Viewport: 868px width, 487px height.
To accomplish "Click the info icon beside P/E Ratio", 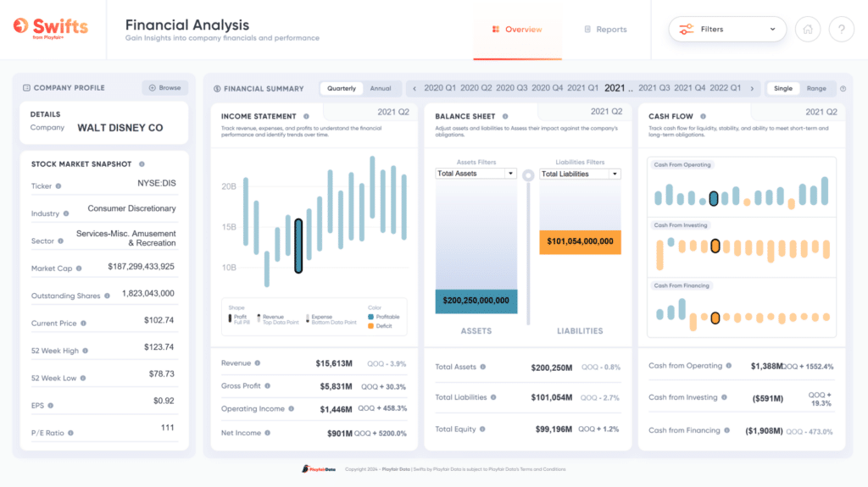I will click(70, 433).
